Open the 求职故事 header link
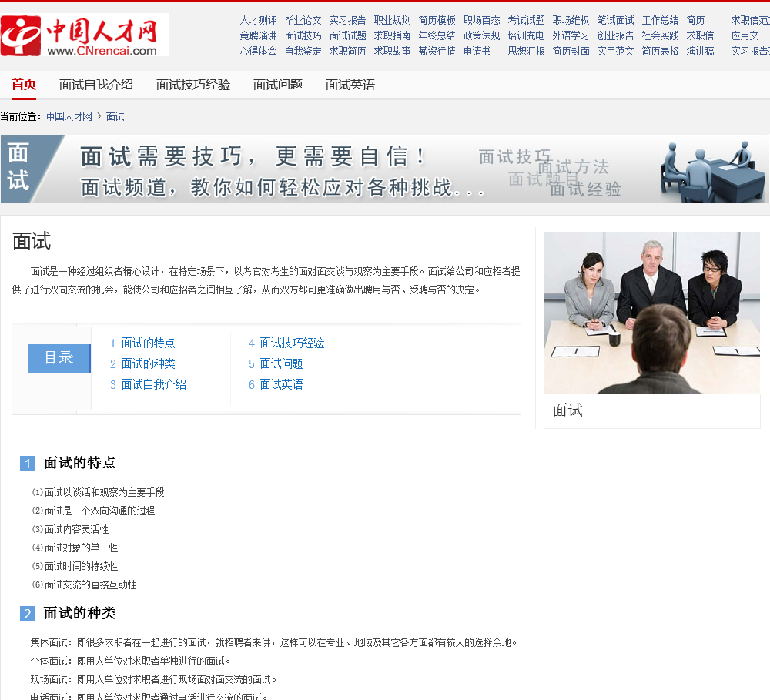 [393, 51]
